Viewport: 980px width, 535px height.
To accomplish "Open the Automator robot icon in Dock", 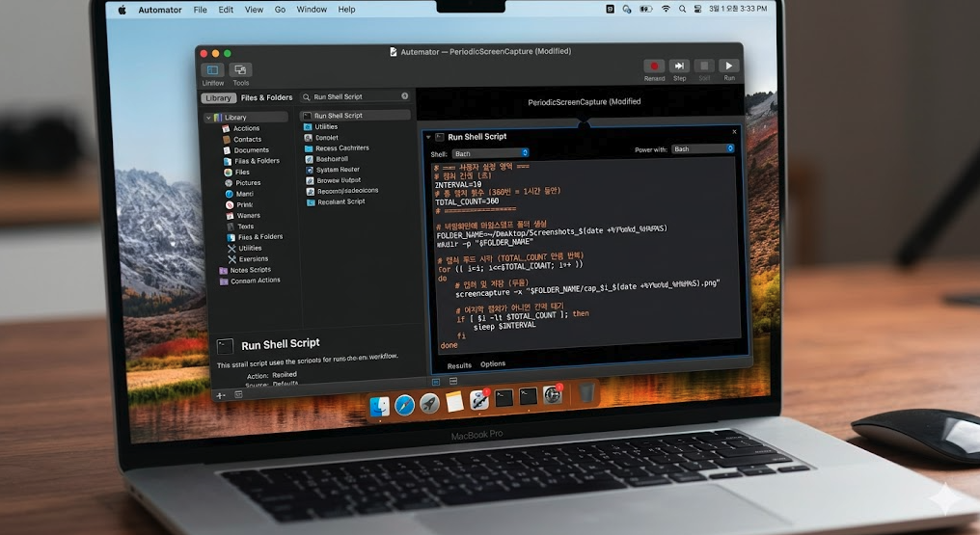I will click(478, 399).
